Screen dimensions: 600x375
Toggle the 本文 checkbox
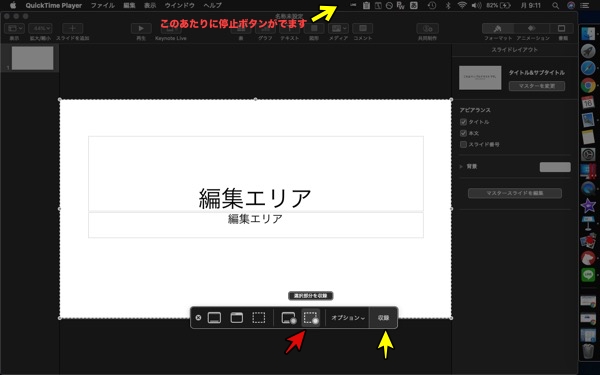tap(463, 133)
